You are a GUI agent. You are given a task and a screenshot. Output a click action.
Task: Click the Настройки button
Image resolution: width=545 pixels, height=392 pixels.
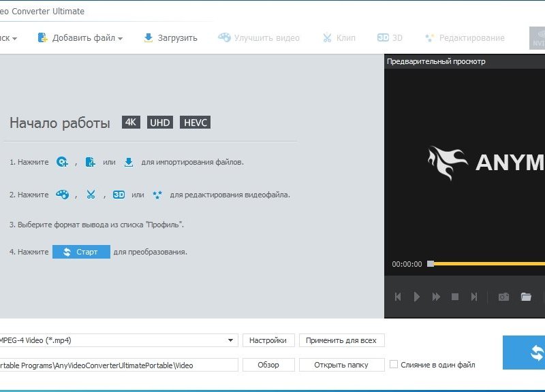click(x=268, y=340)
